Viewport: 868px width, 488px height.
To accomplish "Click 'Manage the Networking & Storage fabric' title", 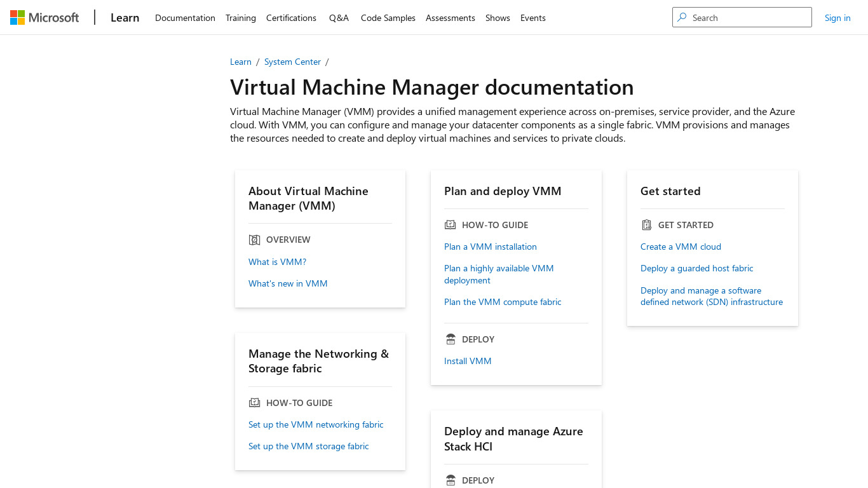I will (318, 361).
